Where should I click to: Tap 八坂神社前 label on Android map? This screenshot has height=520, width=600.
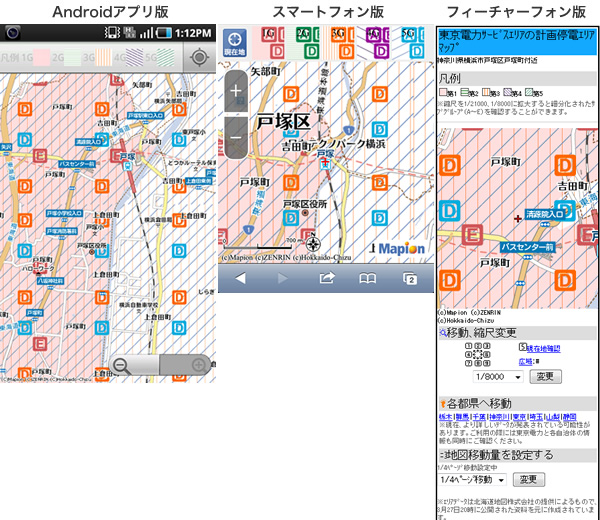51,280
